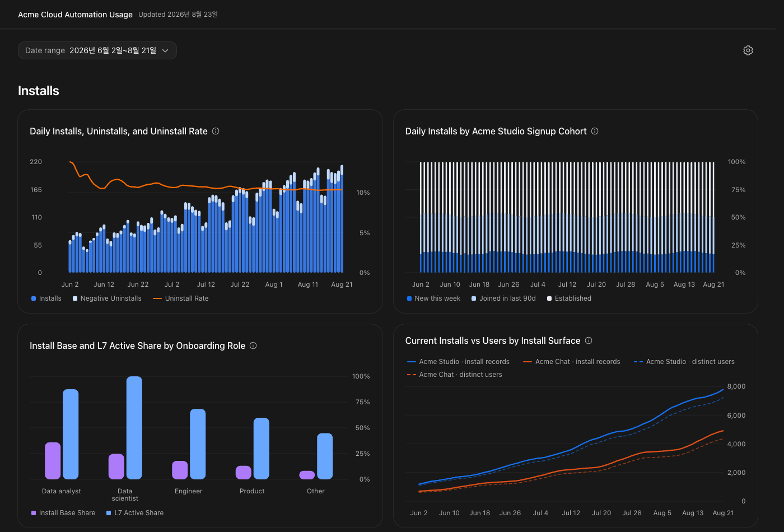The height and width of the screenshot is (532, 784).
Task: Click the Data scientist L7 Active Share bar
Action: pos(134,428)
